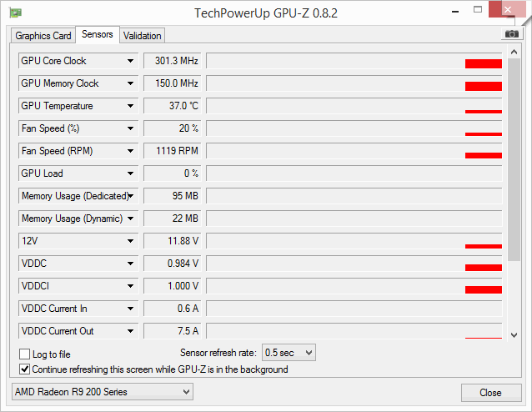
Task: Open the Validation tab
Action: [142, 36]
